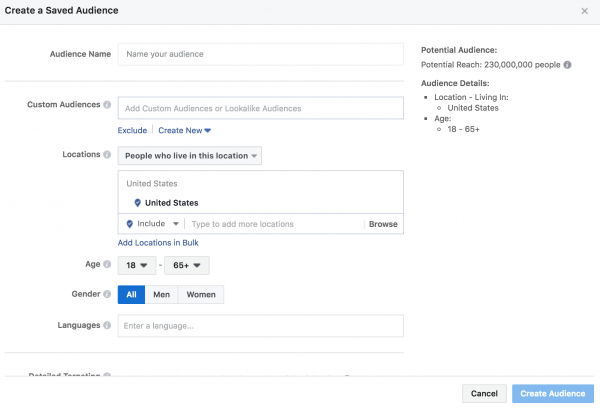Close the Create a Saved Audience dialog
Image resolution: width=600 pixels, height=409 pixels.
[x=584, y=11]
